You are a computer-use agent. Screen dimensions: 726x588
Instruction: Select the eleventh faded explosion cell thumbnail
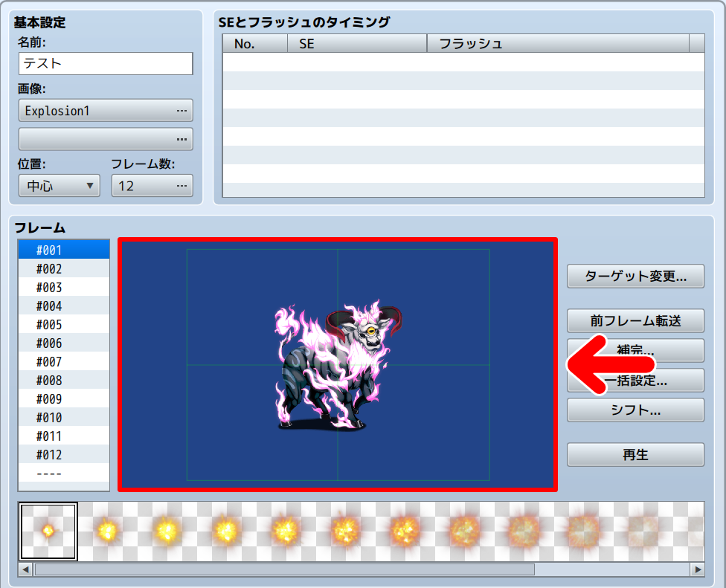pos(643,531)
